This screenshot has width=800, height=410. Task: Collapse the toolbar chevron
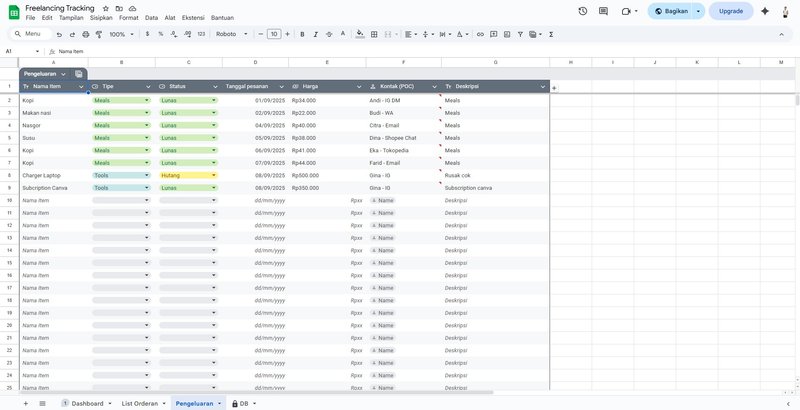[x=781, y=34]
